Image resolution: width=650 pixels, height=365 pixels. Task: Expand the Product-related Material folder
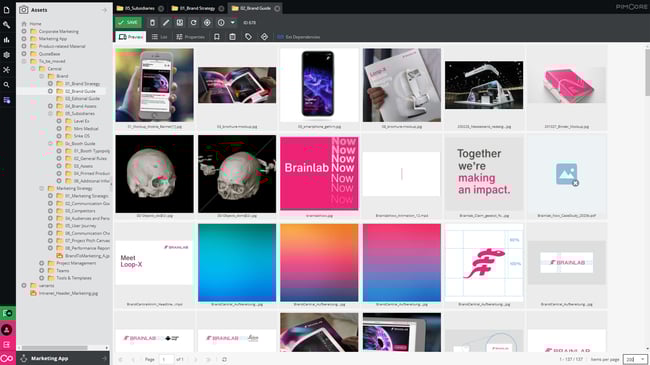tap(24, 46)
